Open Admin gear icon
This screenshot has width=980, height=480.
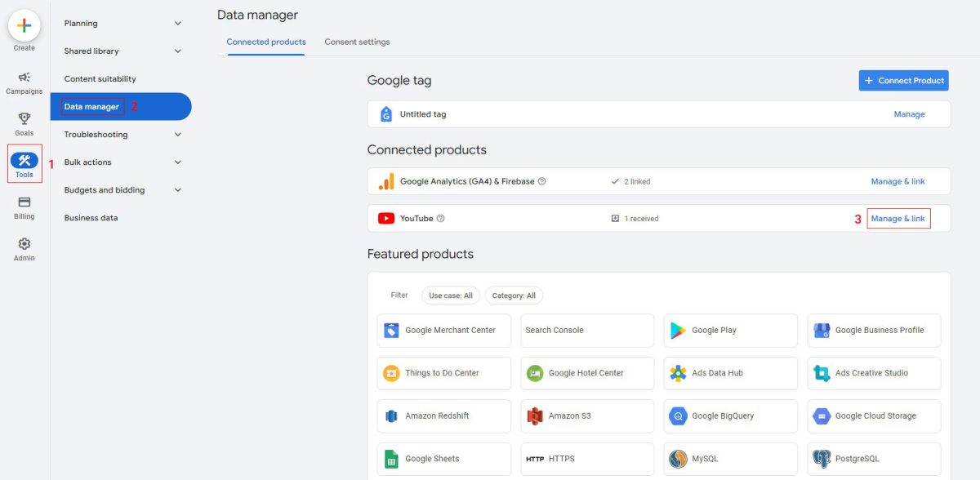click(x=24, y=243)
